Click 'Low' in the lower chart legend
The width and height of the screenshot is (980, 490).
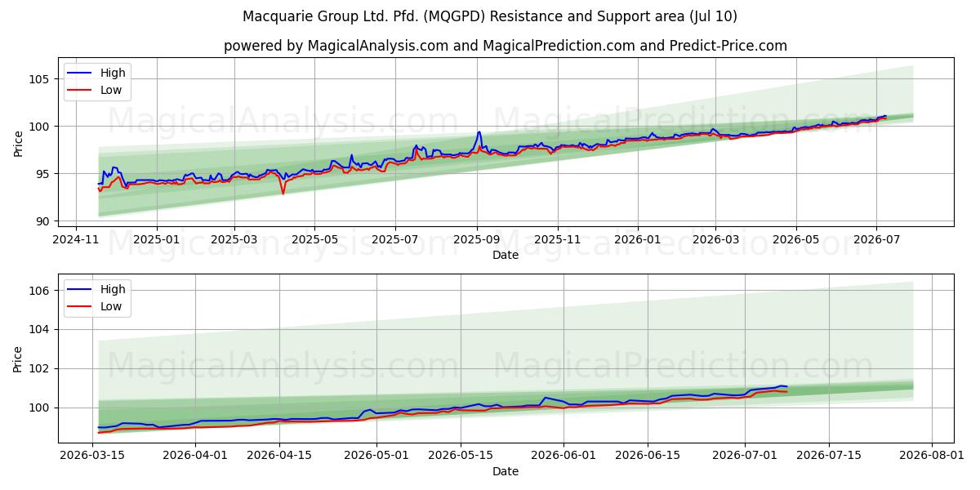[x=111, y=306]
